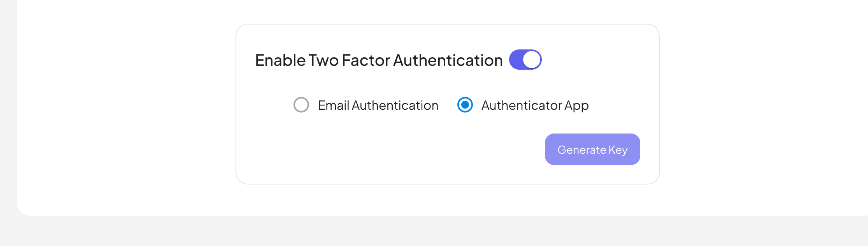Click the blue dot in the selected radio
Viewport: 868px width, 246px height.
465,105
